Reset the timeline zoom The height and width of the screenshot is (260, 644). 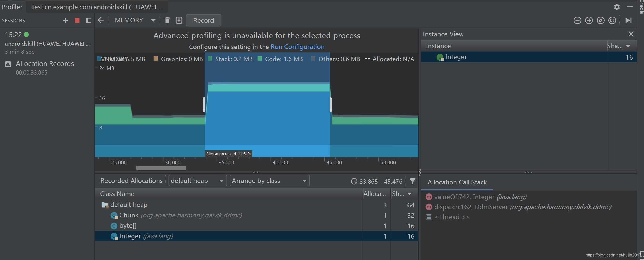tap(601, 20)
